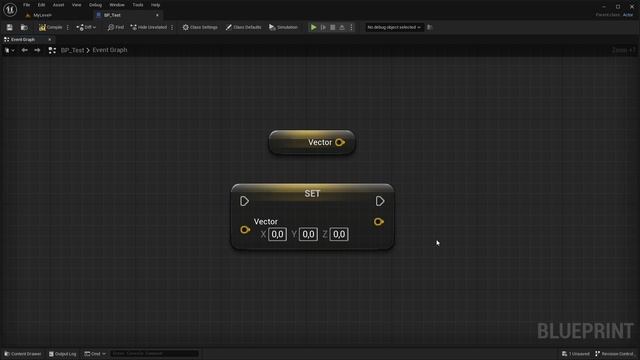Click the Unreal Engine logo icon
Viewport: 640px width, 360px height.
[10, 9]
